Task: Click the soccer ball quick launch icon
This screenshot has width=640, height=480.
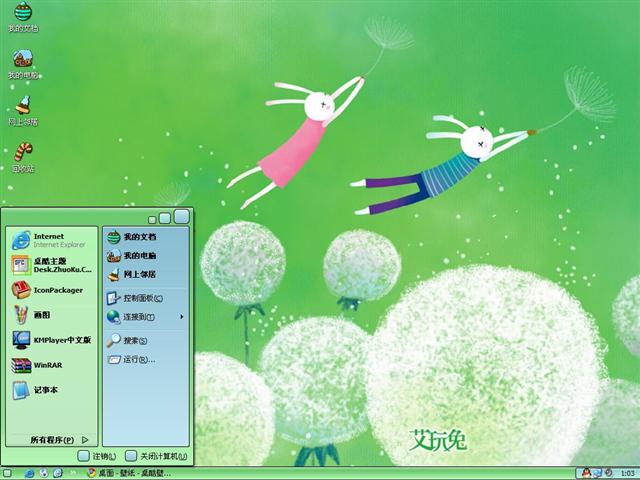Action: pyautogui.click(x=44, y=473)
